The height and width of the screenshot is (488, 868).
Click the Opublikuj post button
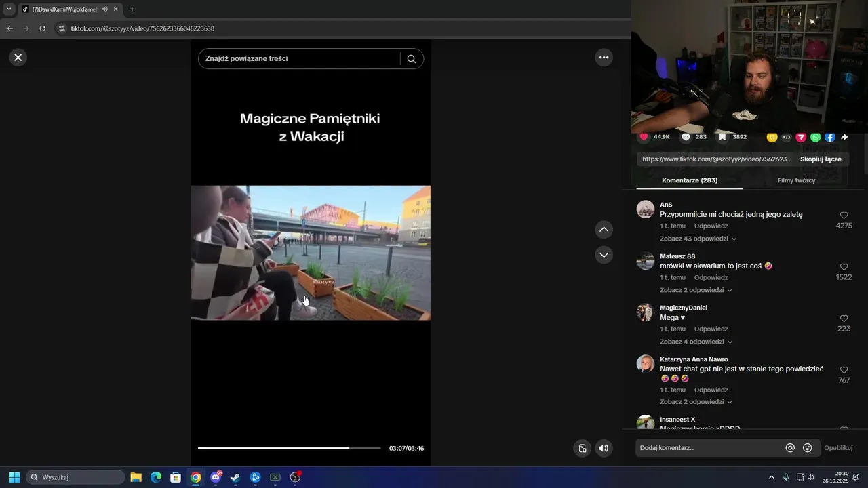tap(838, 448)
